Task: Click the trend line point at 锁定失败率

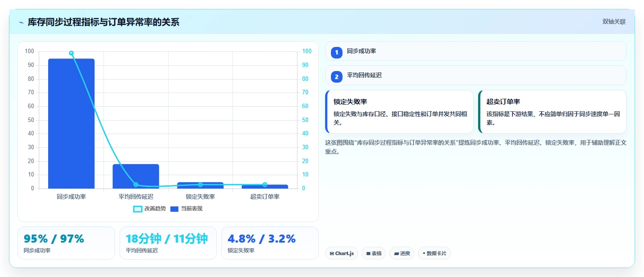Action: (x=200, y=185)
